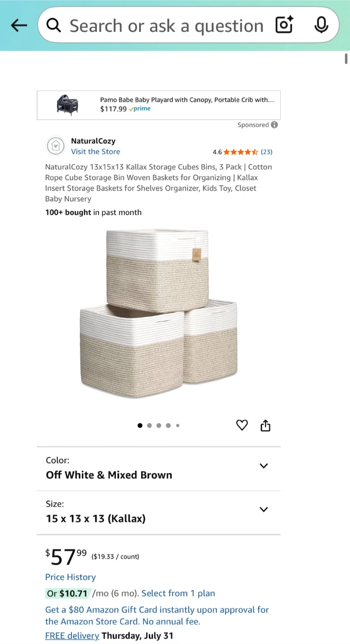Select the third image carousel dot

(x=159, y=425)
